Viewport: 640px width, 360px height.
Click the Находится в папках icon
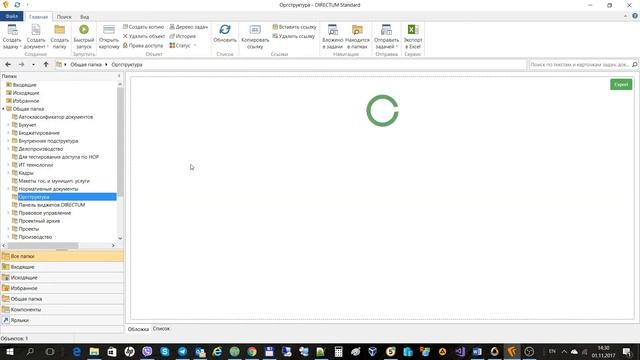[357, 30]
